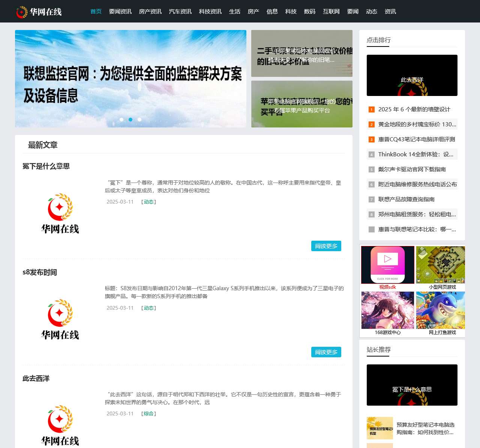Open 冕下是什么意思 image in 站长推荐
The image size is (480, 448).
[x=412, y=385]
